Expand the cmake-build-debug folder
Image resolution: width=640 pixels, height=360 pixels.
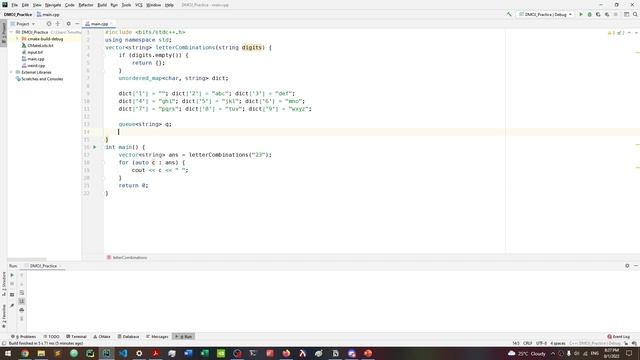[18, 39]
